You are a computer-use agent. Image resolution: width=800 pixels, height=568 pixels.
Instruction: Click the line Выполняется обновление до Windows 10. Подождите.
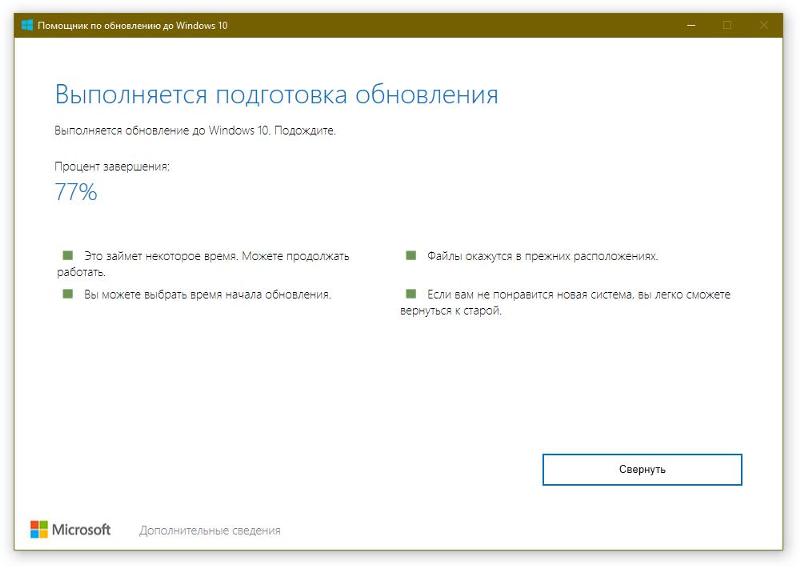(195, 131)
